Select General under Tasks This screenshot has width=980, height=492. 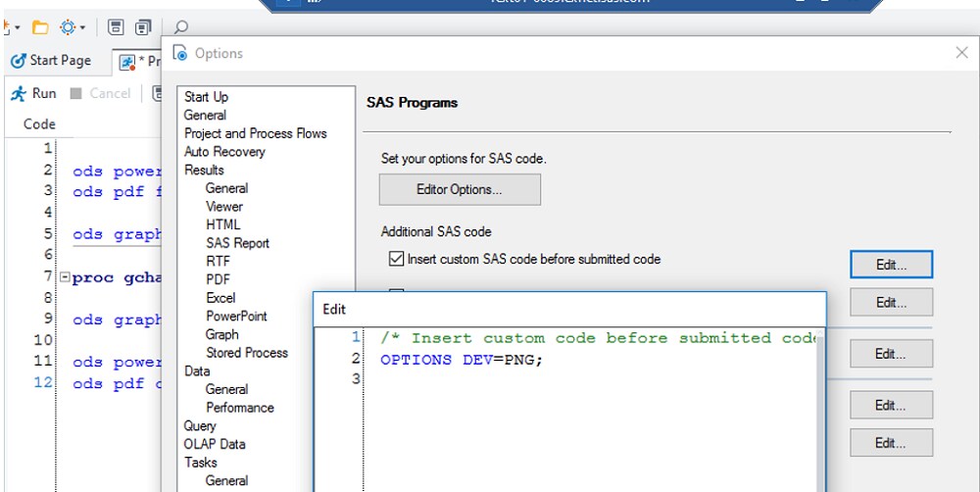point(226,481)
